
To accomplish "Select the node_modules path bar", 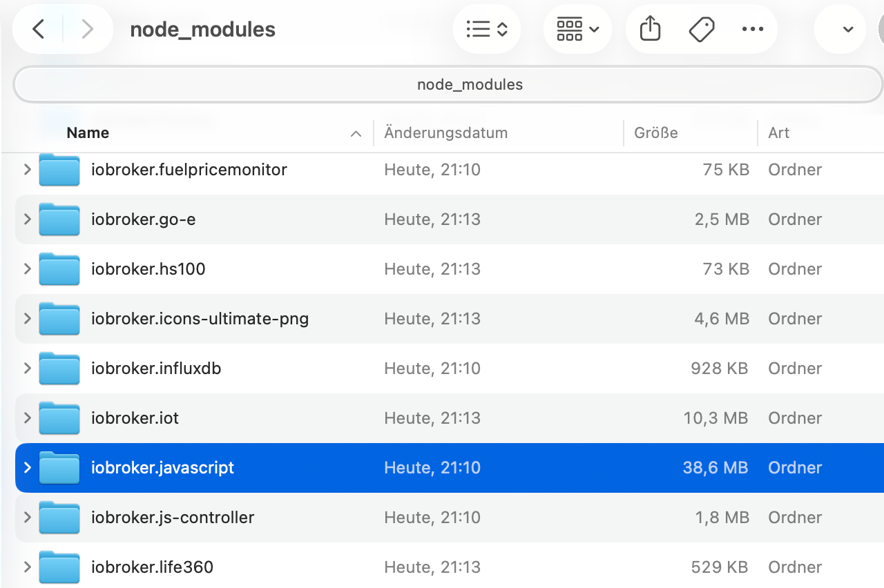I will click(x=448, y=85).
